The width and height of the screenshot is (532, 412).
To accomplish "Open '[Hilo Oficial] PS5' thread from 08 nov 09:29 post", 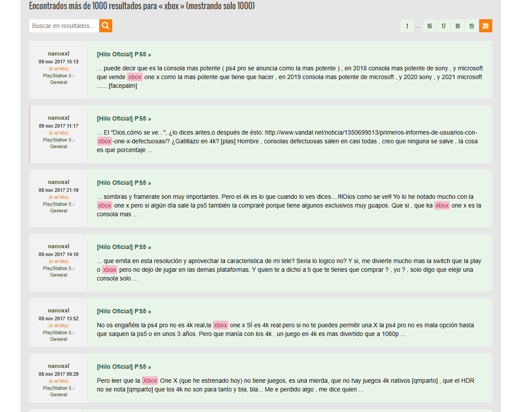I will click(124, 367).
